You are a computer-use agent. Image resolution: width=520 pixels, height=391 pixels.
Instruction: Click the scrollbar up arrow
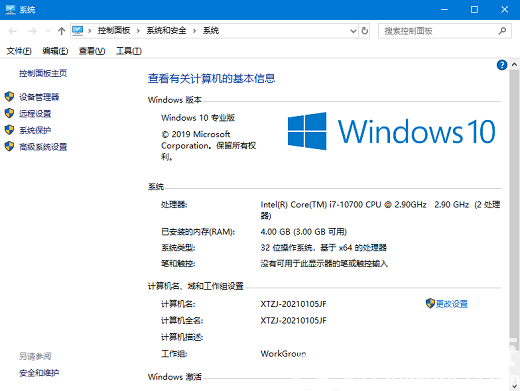tap(514, 65)
